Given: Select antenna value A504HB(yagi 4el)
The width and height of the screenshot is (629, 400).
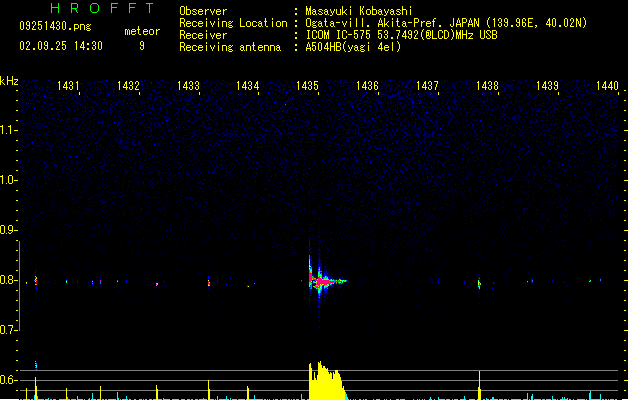Looking at the screenshot, I should 353,47.
